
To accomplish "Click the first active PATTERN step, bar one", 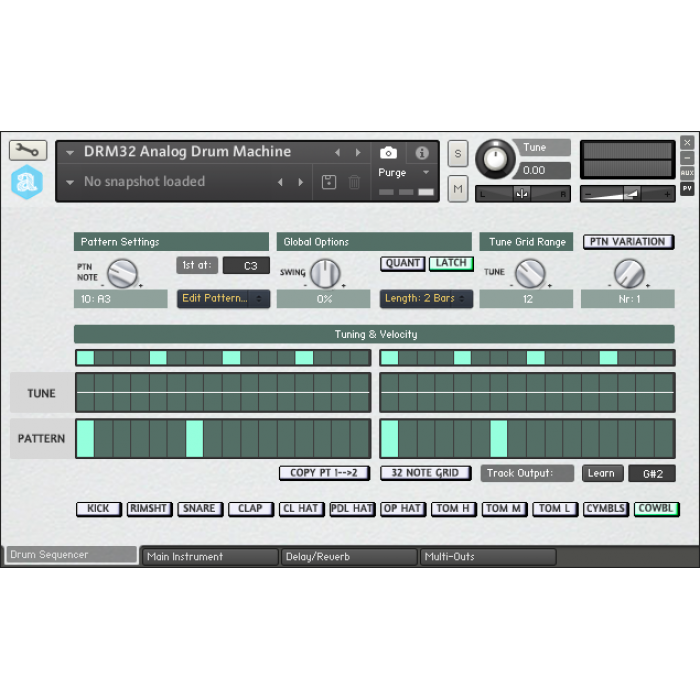I will pyautogui.click(x=85, y=439).
